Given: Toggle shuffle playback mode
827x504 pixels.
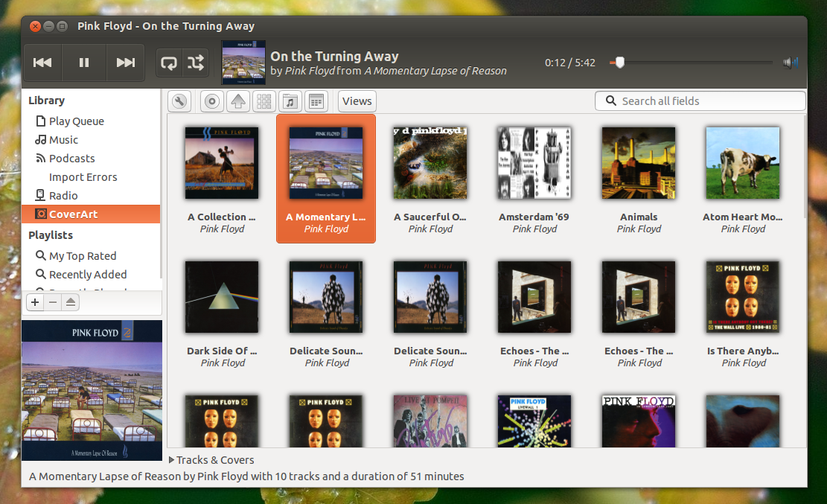Looking at the screenshot, I should click(x=196, y=63).
